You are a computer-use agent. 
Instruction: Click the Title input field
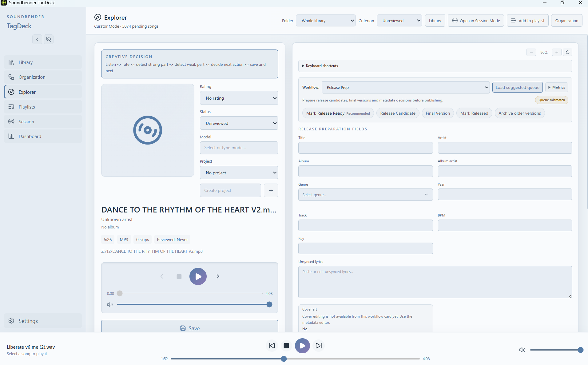pos(365,148)
